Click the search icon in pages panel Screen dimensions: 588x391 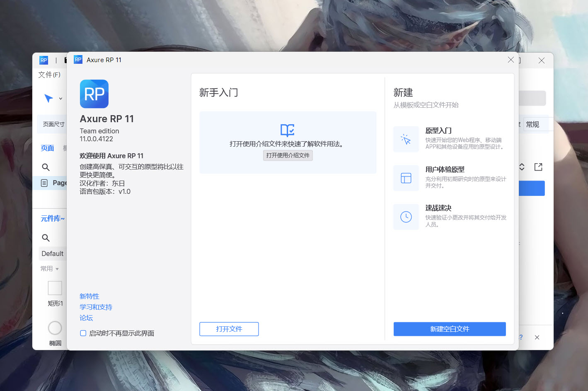coord(46,167)
